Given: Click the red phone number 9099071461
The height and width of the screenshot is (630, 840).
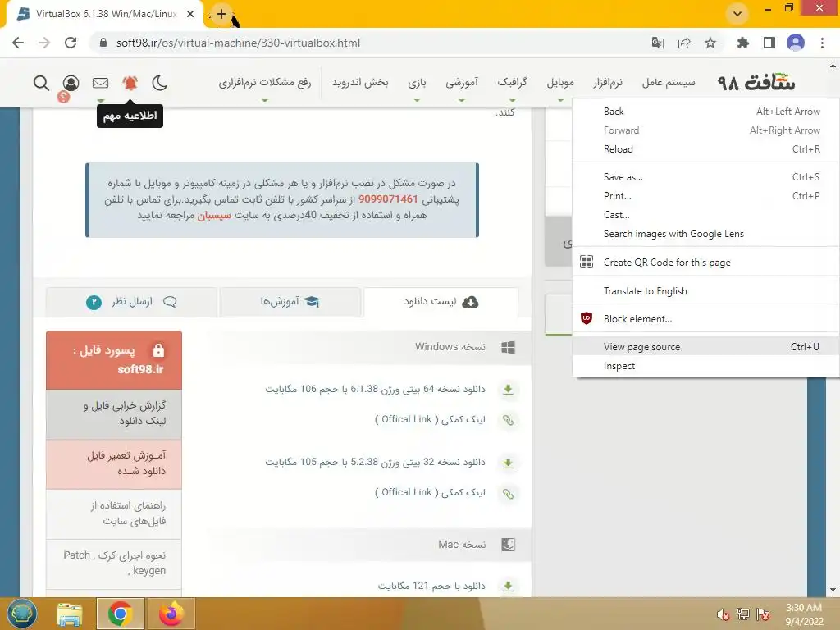Looking at the screenshot, I should tap(388, 199).
